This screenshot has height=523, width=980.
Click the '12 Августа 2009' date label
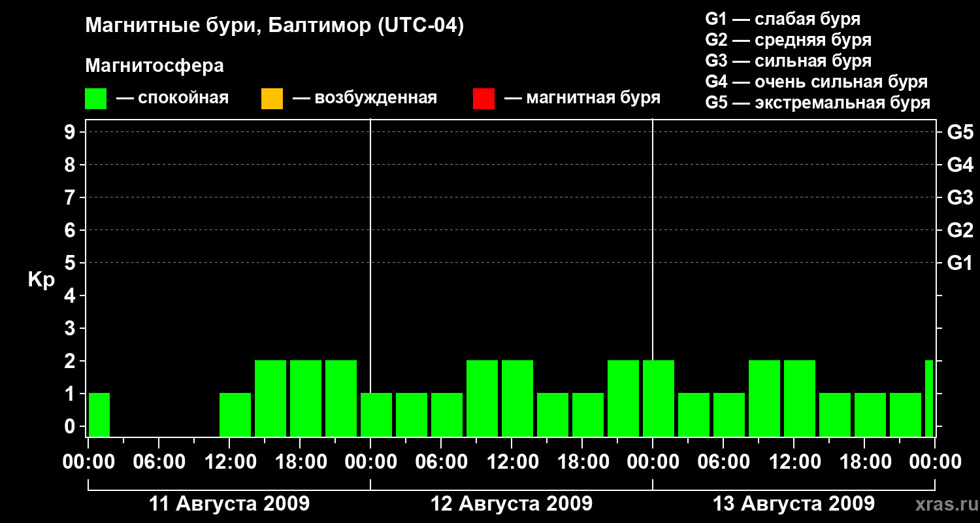point(512,503)
